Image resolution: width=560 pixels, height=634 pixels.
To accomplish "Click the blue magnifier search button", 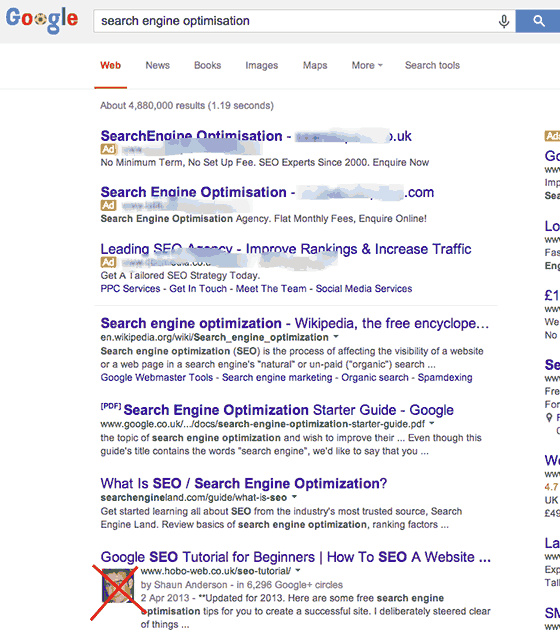I will click(x=538, y=21).
